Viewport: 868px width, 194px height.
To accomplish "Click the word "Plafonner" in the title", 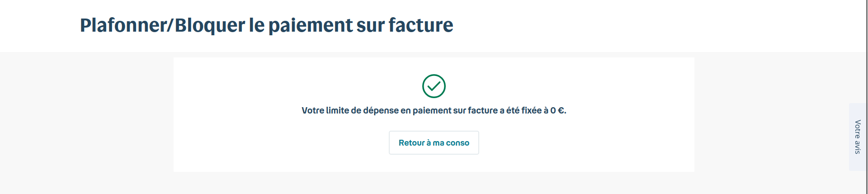I will click(x=123, y=25).
